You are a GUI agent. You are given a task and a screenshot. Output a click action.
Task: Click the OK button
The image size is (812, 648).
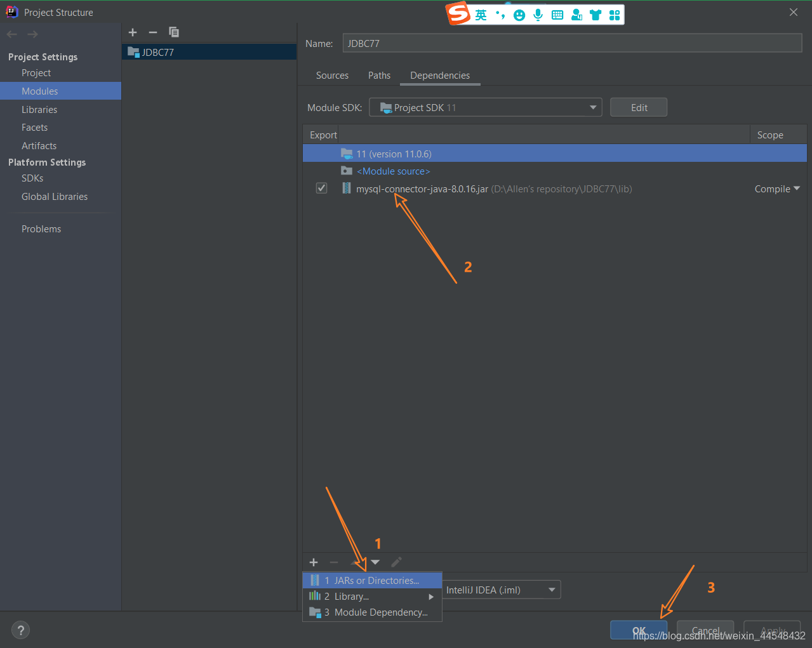[x=639, y=630]
